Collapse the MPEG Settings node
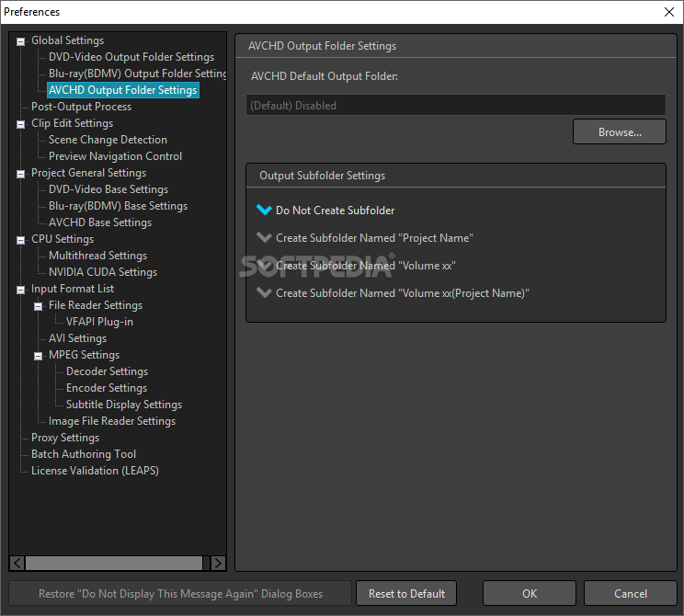 click(38, 357)
